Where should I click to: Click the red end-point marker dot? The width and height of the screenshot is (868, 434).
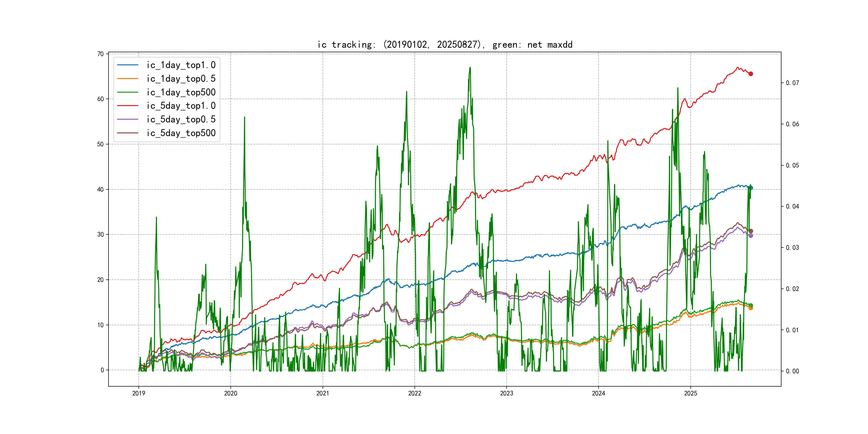[x=751, y=74]
